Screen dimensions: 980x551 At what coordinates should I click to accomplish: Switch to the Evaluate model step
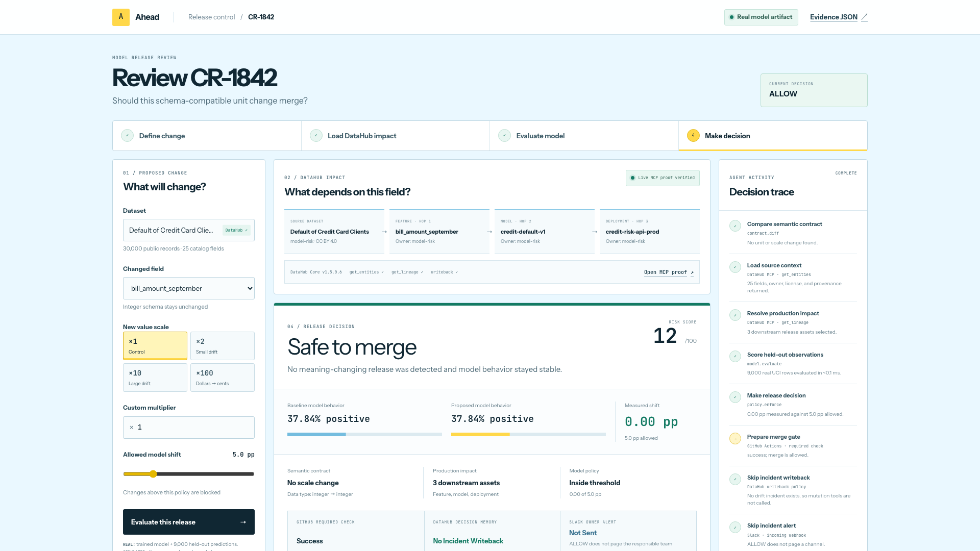coord(584,136)
